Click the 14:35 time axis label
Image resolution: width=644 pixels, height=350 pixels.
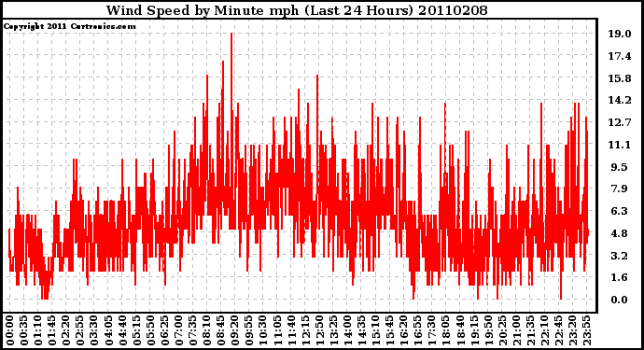pos(362,330)
